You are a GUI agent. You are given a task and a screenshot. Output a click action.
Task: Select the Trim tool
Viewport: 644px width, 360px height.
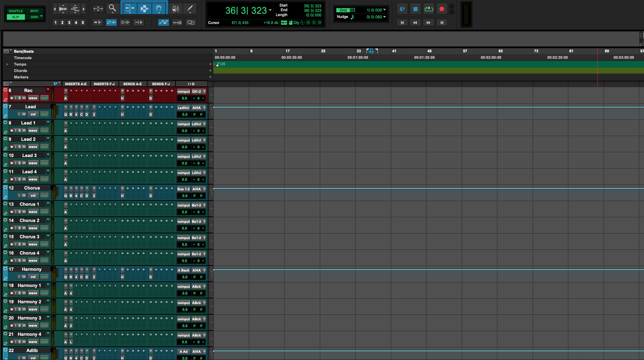pyautogui.click(x=129, y=9)
